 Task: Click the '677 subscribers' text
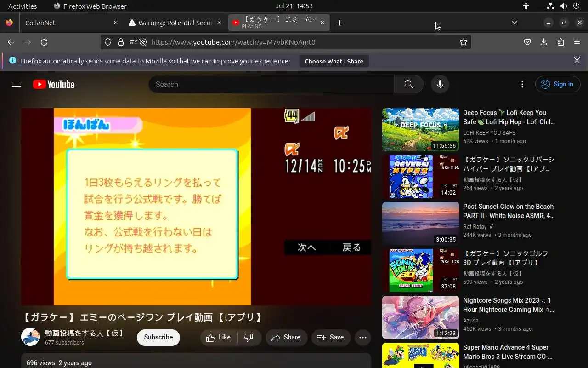click(x=64, y=343)
